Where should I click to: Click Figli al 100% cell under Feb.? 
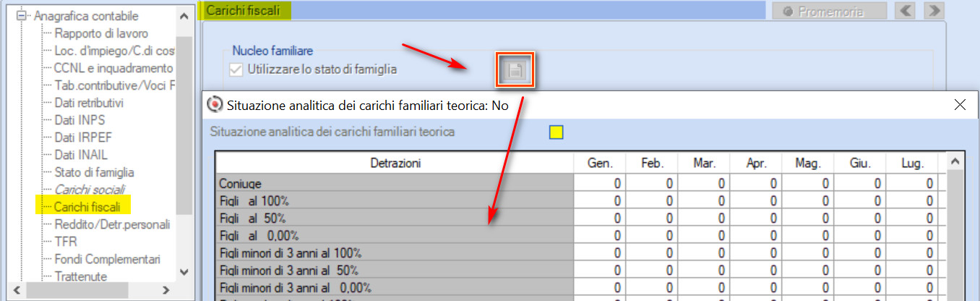coord(652,200)
